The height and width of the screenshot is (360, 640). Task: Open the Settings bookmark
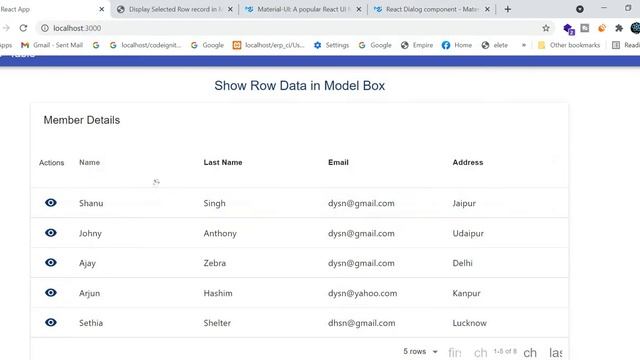[x=331, y=45]
